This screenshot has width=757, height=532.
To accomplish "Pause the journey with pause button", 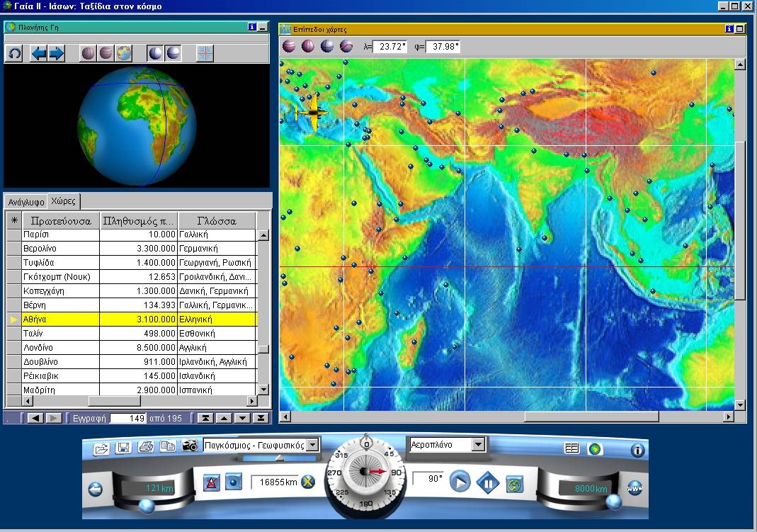I will pyautogui.click(x=488, y=482).
